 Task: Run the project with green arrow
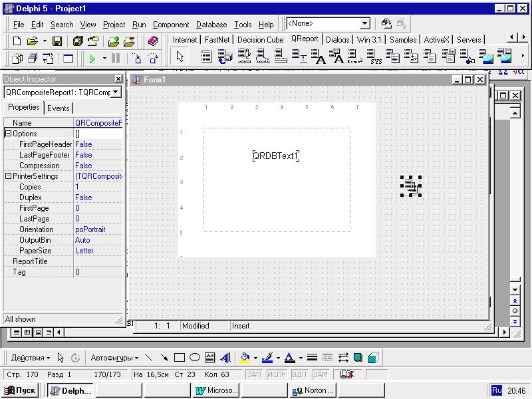click(92, 59)
